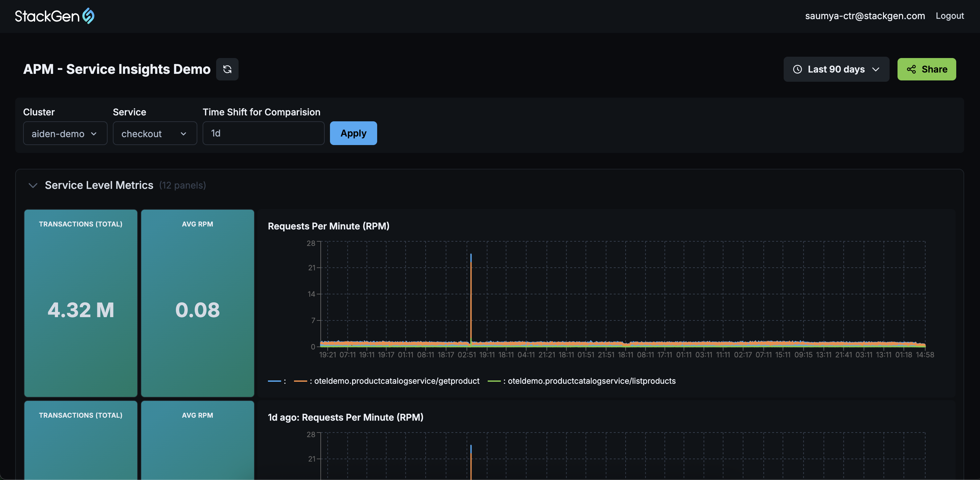Image resolution: width=980 pixels, height=480 pixels.
Task: Open the Last 90 days time range picker
Action: 836,69
